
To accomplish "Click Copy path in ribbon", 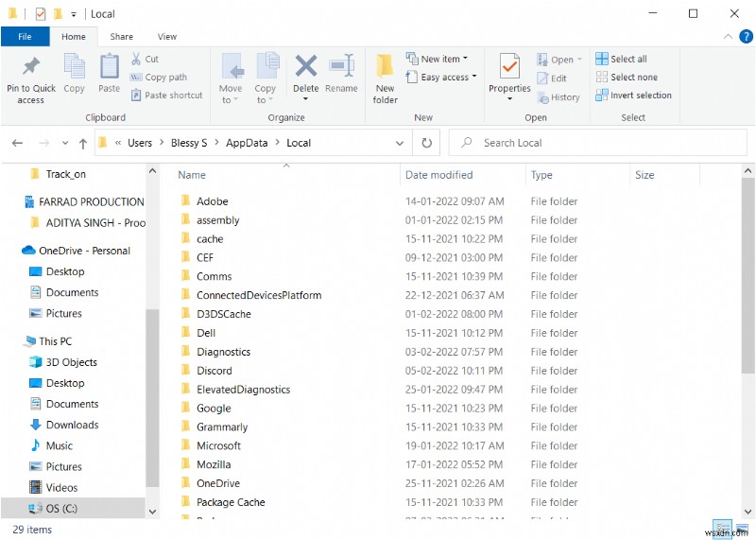I will click(159, 78).
